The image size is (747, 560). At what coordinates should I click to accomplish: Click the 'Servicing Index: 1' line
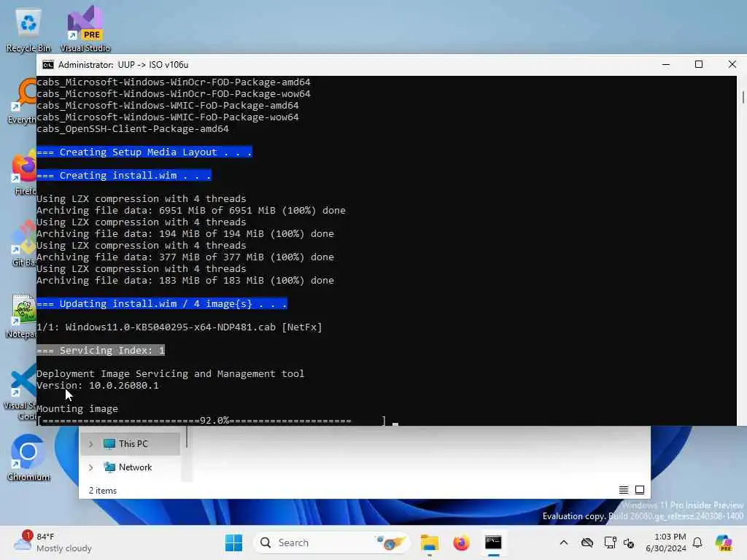click(101, 351)
